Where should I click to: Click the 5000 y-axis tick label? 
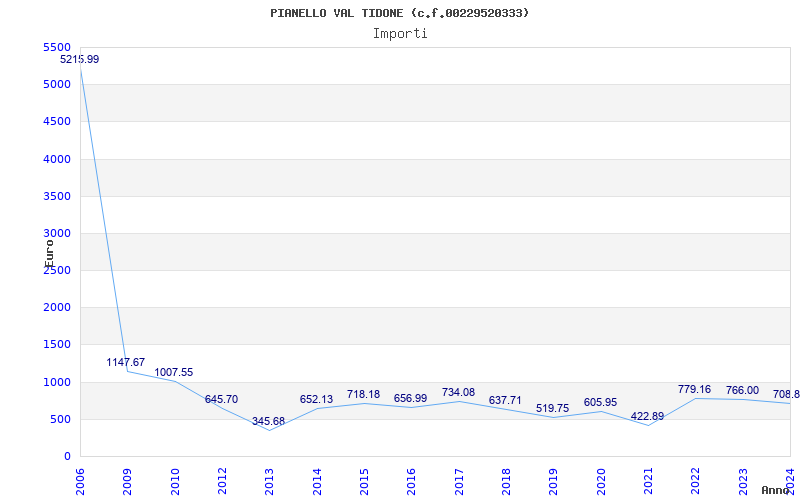coord(57,85)
